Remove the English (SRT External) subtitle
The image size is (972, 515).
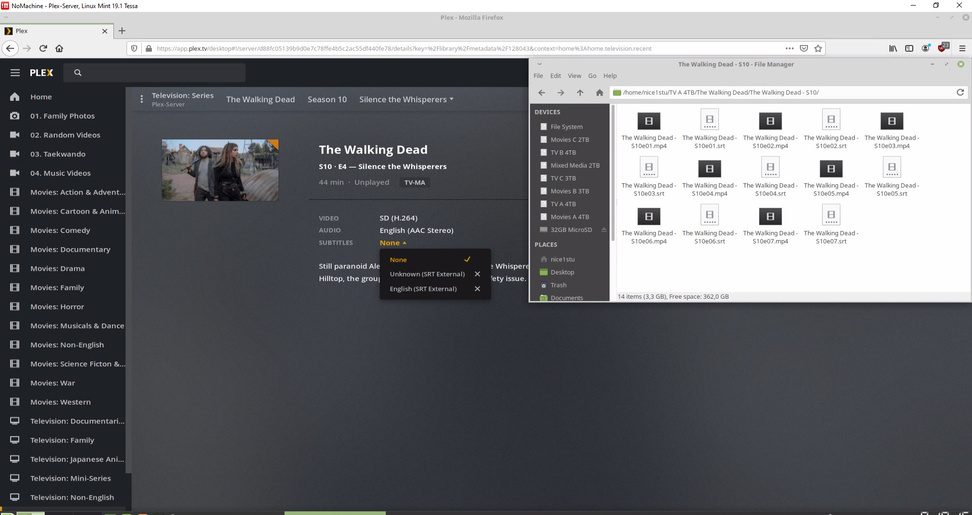tap(477, 289)
